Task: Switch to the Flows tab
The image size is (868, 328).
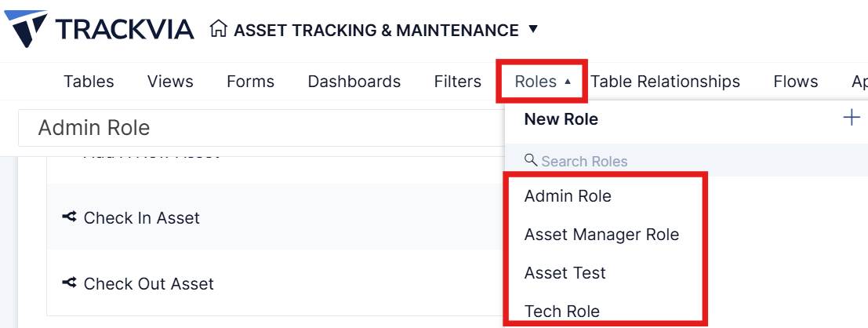Action: (796, 82)
